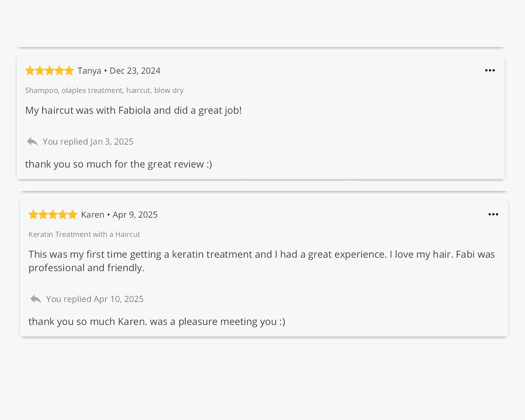525x420 pixels.
Task: Click Tanya's review text about Fabiola
Action: pyautogui.click(x=133, y=110)
